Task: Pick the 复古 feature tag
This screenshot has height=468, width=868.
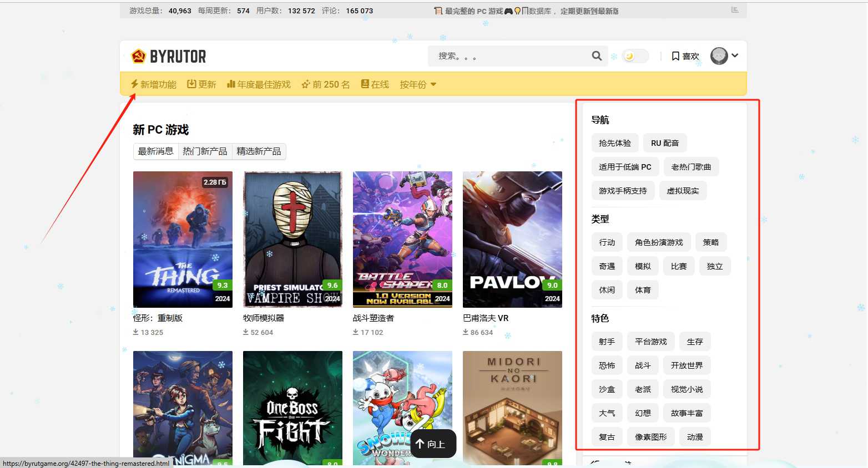Action: pyautogui.click(x=607, y=437)
